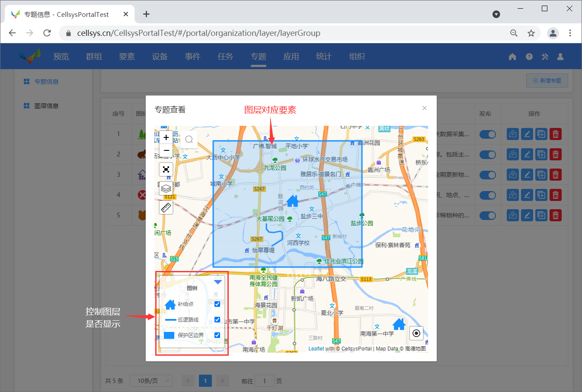Open browser zoom magnifier icon in address bar
582x392 pixels.
(x=514, y=33)
